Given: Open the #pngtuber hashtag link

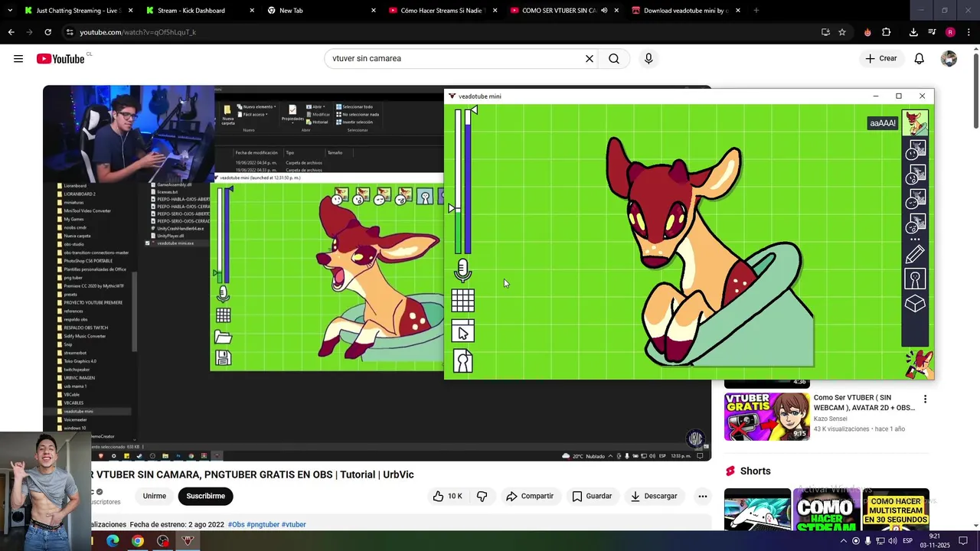Looking at the screenshot, I should 263,524.
